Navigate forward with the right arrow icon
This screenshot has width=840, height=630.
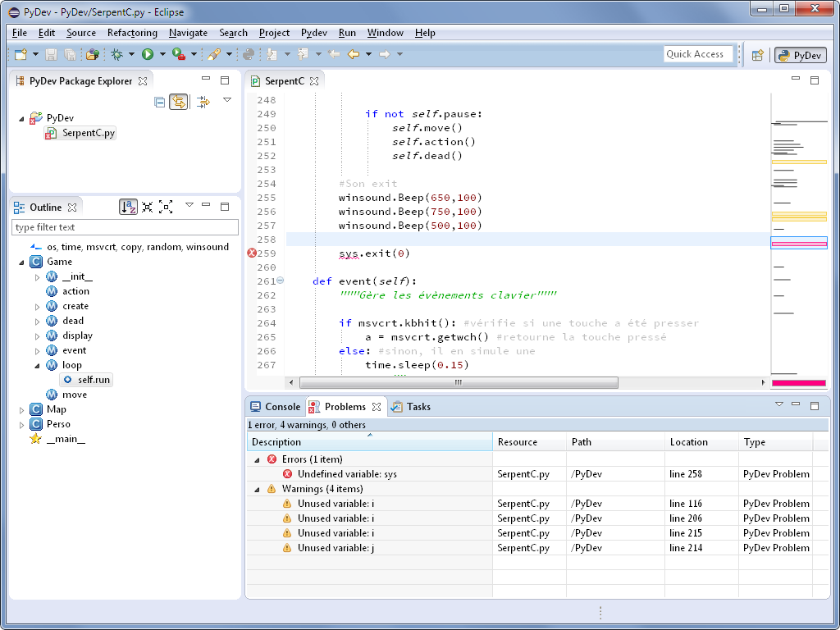point(384,54)
